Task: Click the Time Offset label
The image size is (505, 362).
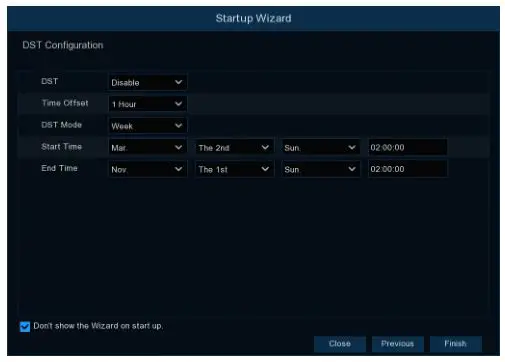Action: 65,103
